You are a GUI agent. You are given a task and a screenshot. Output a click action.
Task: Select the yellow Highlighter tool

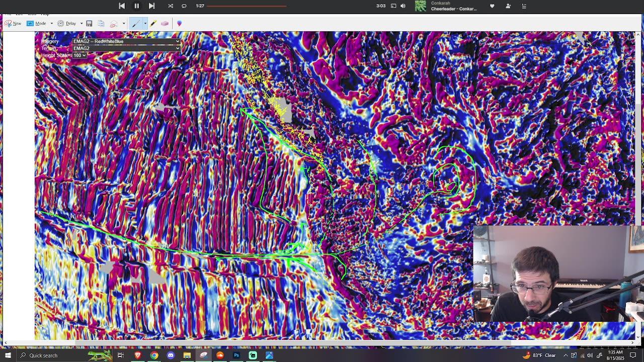pyautogui.click(x=153, y=23)
